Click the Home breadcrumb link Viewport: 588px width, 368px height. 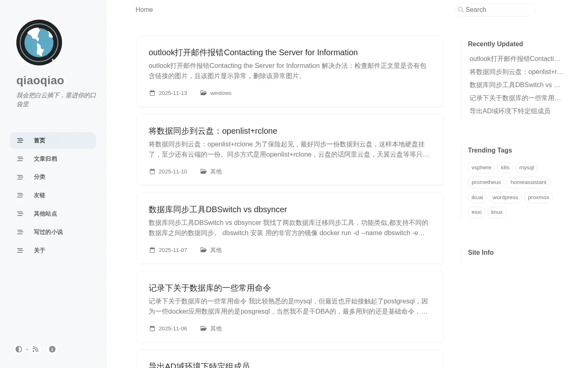click(144, 10)
